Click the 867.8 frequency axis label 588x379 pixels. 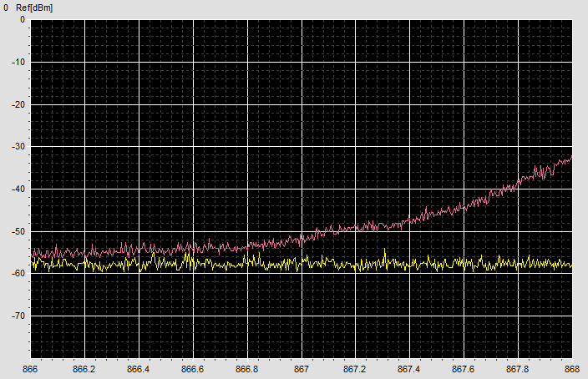518,369
